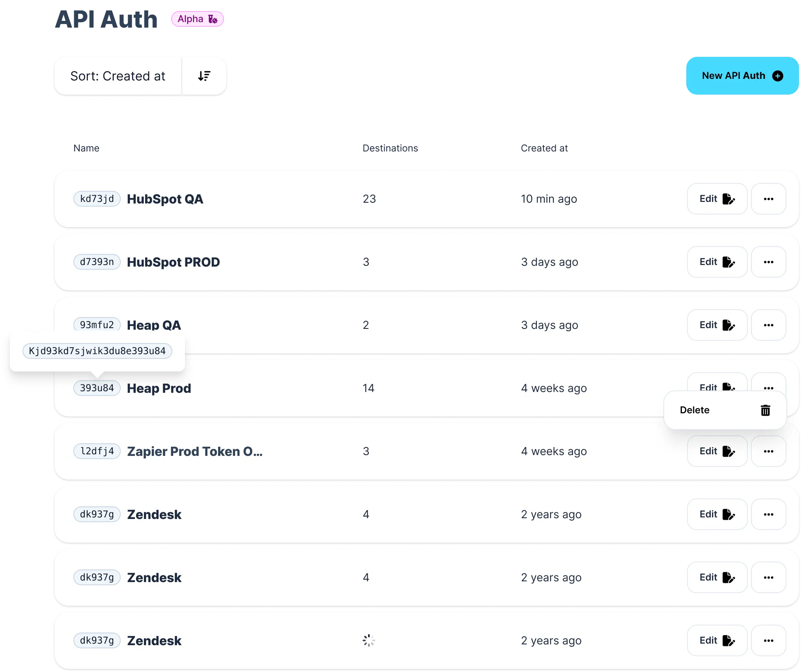Open three-dot menu for HubSpot PROD
803x672 pixels.
768,262
